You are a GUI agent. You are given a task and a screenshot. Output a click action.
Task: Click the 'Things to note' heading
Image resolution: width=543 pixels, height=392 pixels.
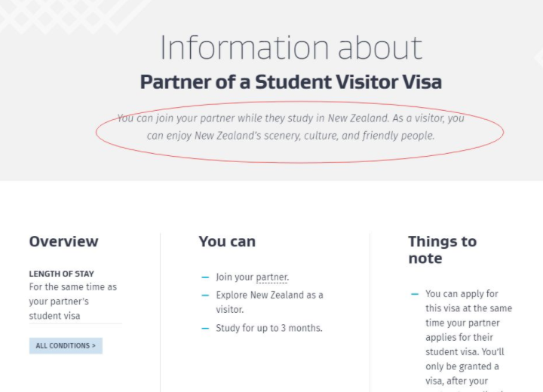pyautogui.click(x=442, y=250)
